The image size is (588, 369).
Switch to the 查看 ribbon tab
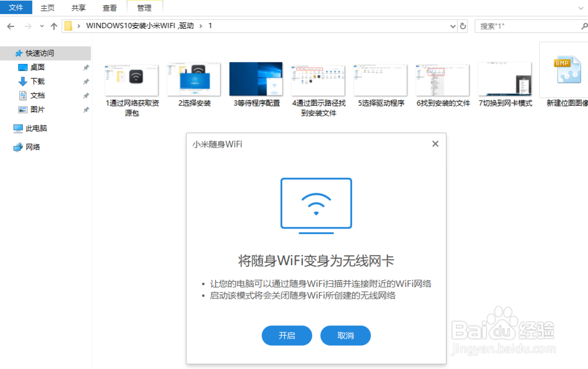pyautogui.click(x=109, y=8)
